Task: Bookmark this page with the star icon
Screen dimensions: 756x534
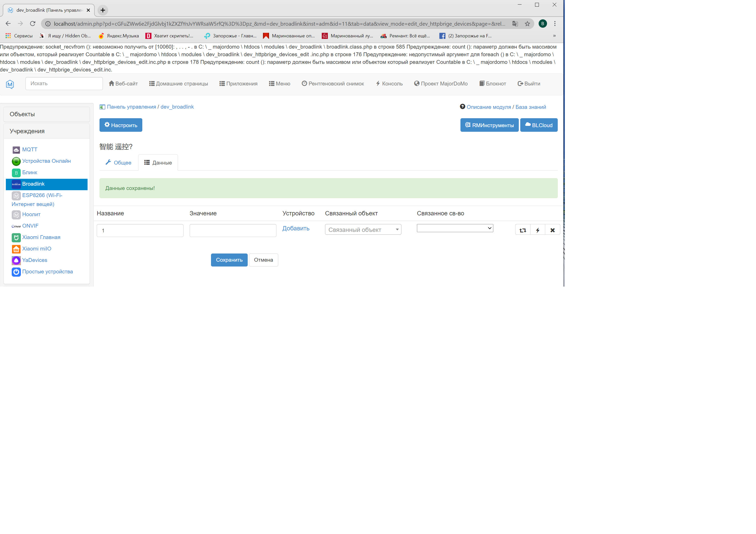Action: (x=527, y=24)
